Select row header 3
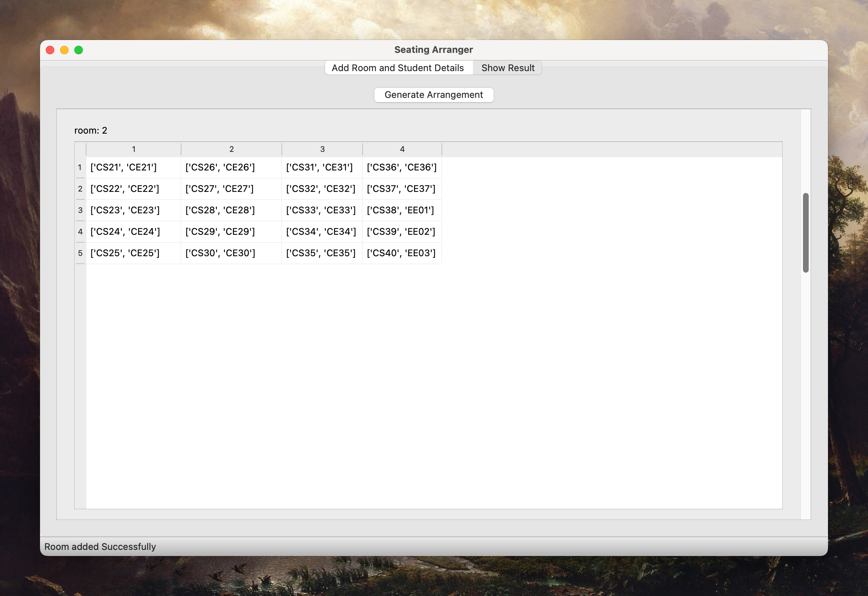The image size is (868, 596). pyautogui.click(x=80, y=210)
